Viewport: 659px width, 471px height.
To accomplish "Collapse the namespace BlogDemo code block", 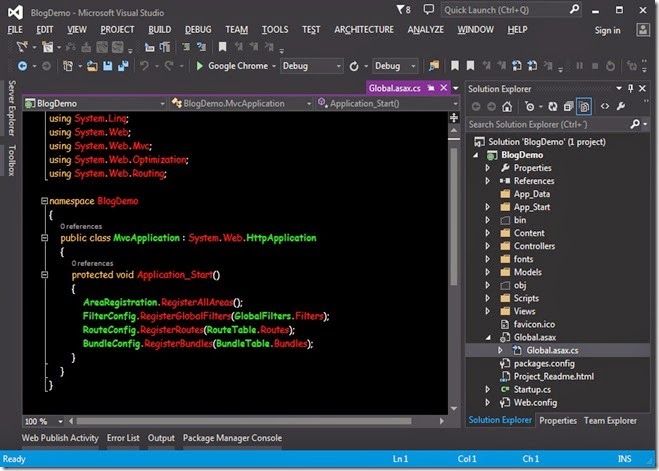I will pyautogui.click(x=45, y=201).
